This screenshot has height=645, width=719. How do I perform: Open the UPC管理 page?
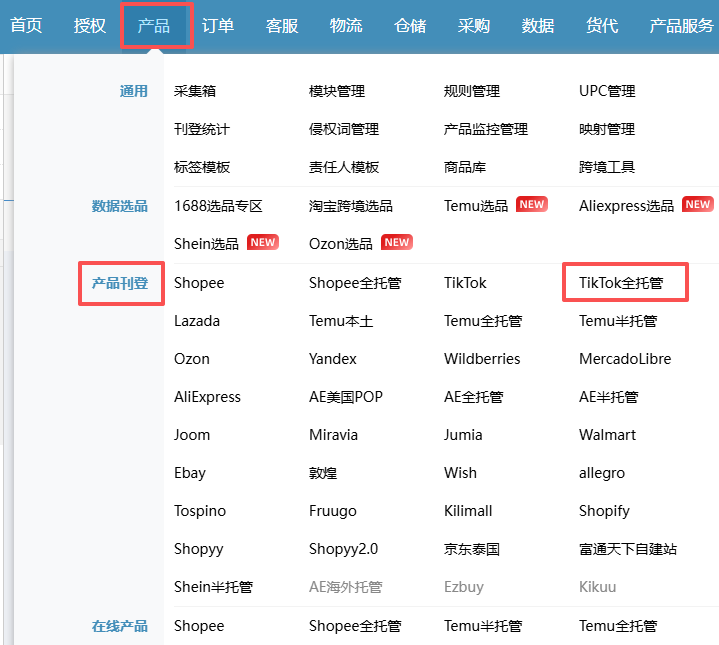click(607, 91)
